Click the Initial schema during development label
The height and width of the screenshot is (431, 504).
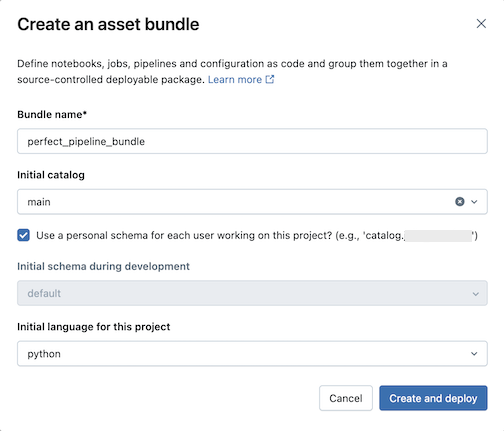point(103,266)
